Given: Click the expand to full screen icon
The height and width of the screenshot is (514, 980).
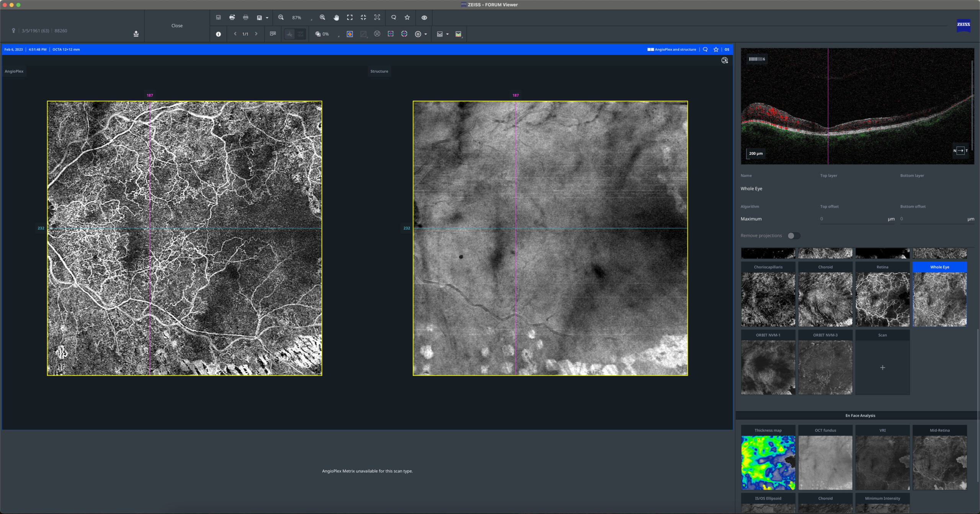Looking at the screenshot, I should click(x=350, y=18).
